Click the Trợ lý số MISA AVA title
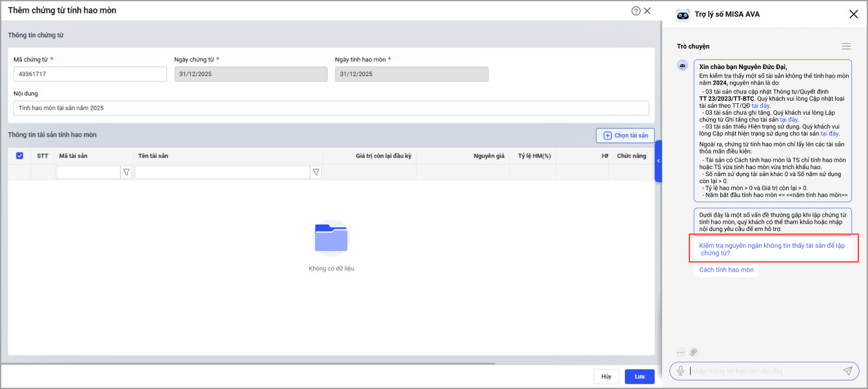The width and height of the screenshot is (868, 389). [727, 14]
